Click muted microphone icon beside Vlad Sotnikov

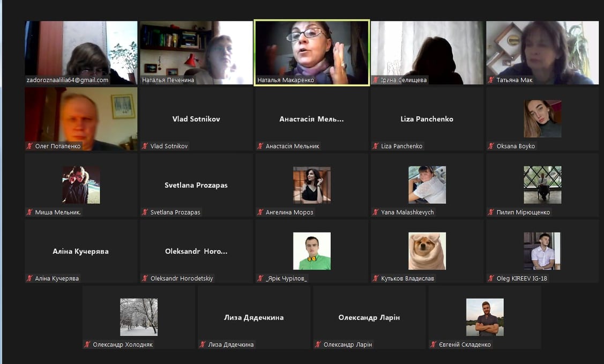(145, 146)
